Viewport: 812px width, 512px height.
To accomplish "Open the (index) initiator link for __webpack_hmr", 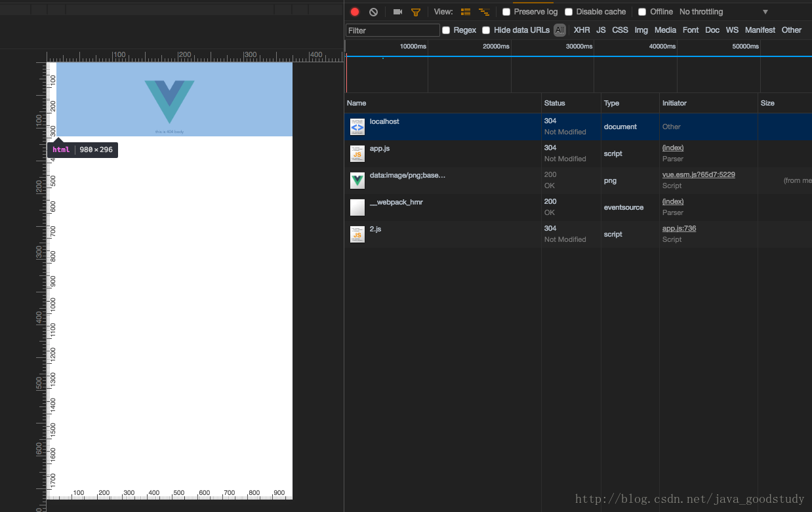I will 673,202.
